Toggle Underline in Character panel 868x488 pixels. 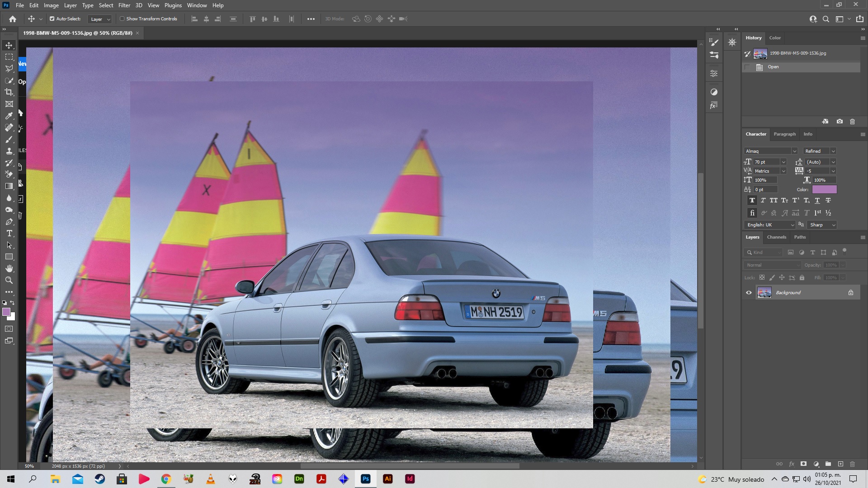(817, 201)
